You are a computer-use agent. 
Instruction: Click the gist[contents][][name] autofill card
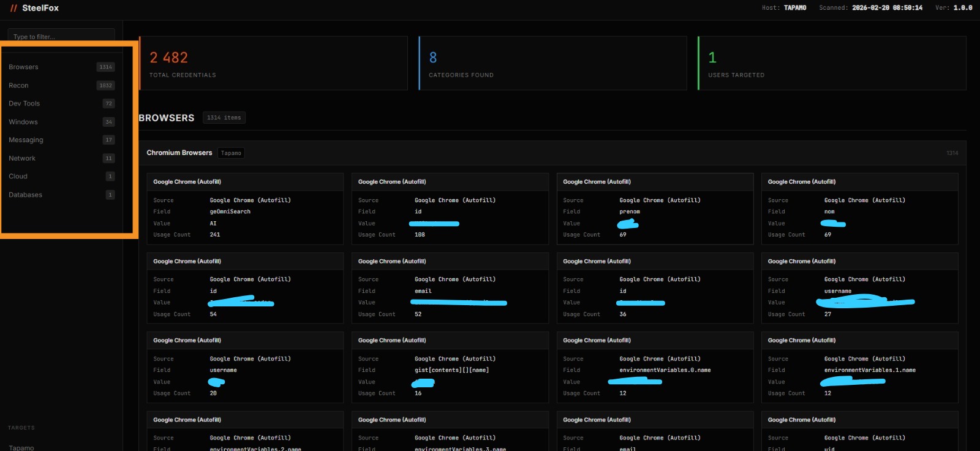pos(450,368)
